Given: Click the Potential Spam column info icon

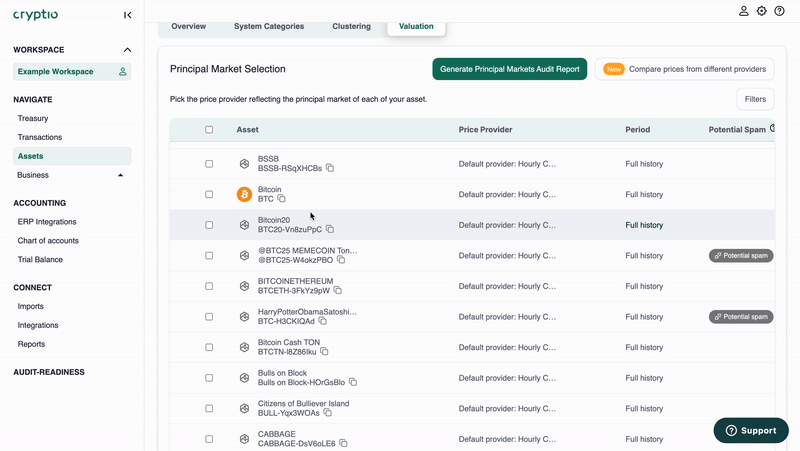Looking at the screenshot, I should click(772, 129).
